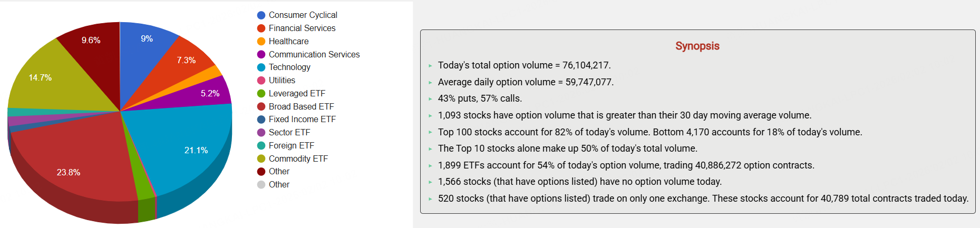The width and height of the screenshot is (980, 228).
Task: Click the Sector ETF legend text
Action: tap(289, 133)
